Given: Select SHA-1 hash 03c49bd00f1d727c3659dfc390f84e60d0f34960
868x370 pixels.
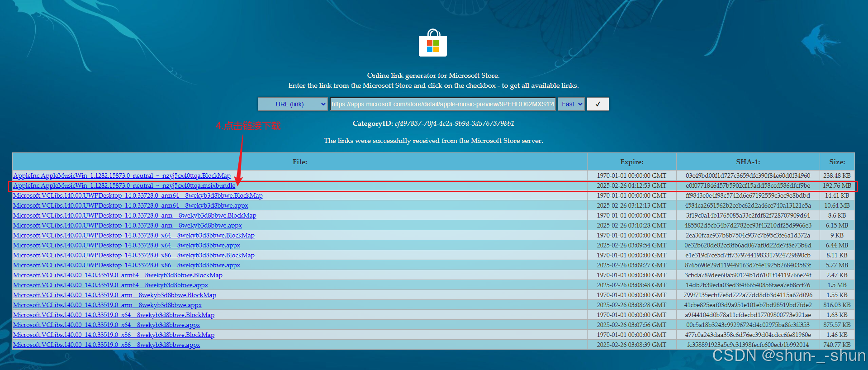Looking at the screenshot, I should [x=748, y=176].
